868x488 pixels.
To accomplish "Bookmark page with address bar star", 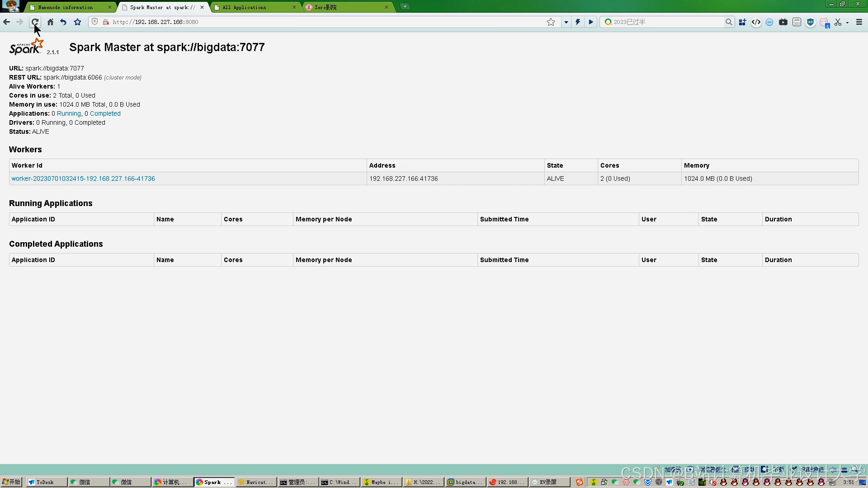I will coord(551,22).
